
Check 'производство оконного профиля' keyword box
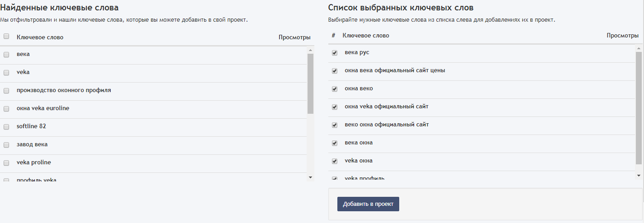[x=6, y=91]
